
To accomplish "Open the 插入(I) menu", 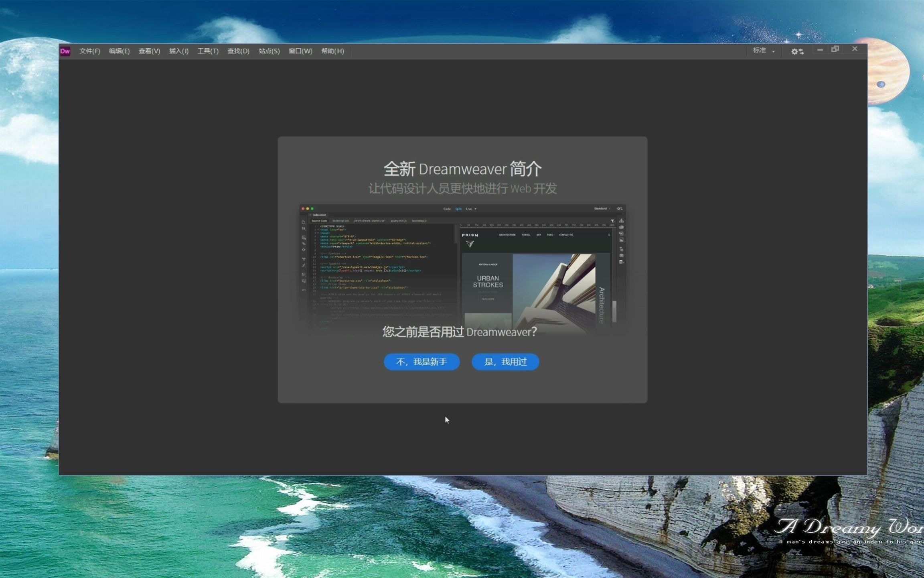I will point(178,51).
